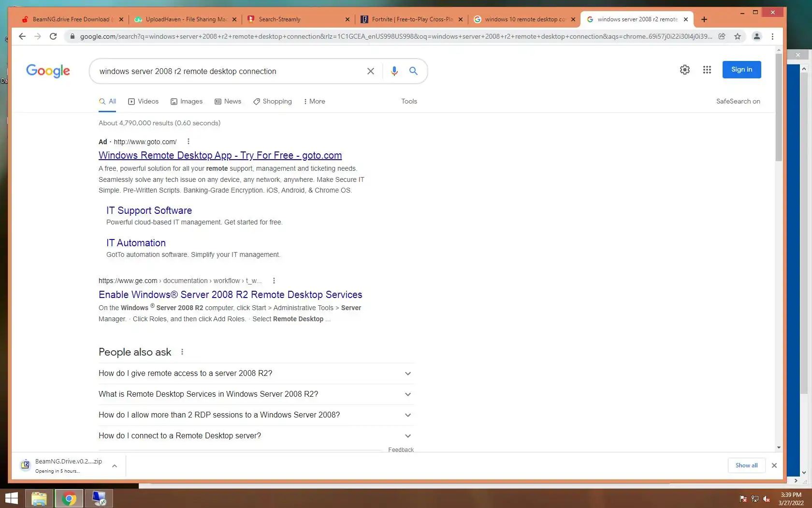This screenshot has height=508, width=812.
Task: Expand 'allow more than 2 RDP sessions' question
Action: point(256,415)
